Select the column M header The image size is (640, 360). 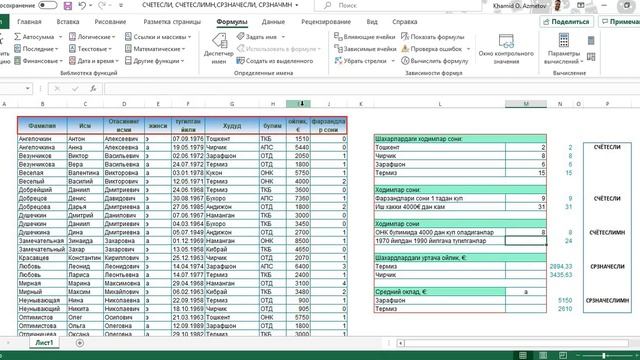point(526,104)
